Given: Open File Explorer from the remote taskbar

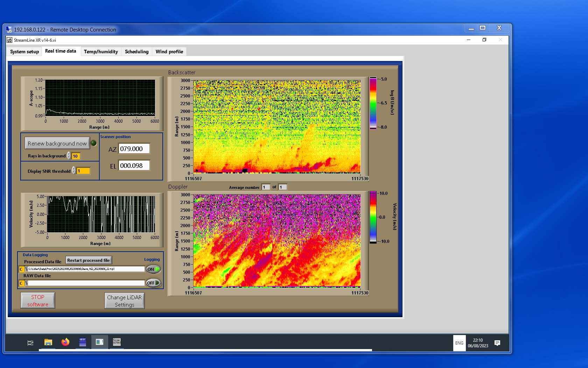Looking at the screenshot, I should (x=48, y=342).
